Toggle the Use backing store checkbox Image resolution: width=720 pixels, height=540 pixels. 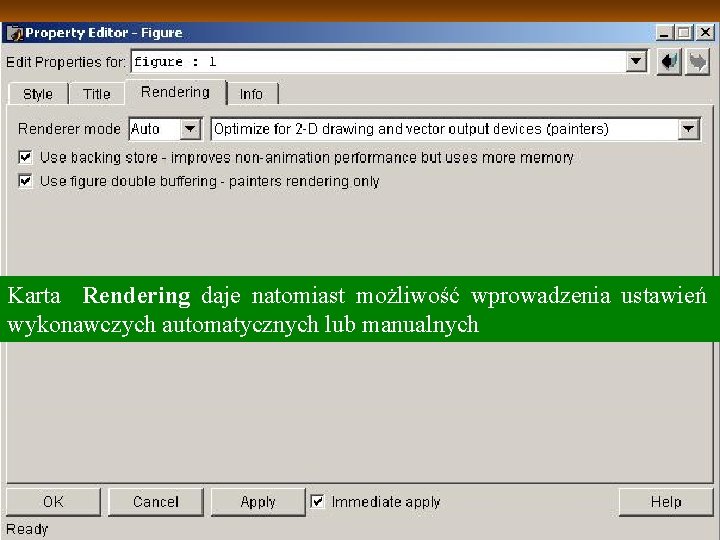click(25, 158)
